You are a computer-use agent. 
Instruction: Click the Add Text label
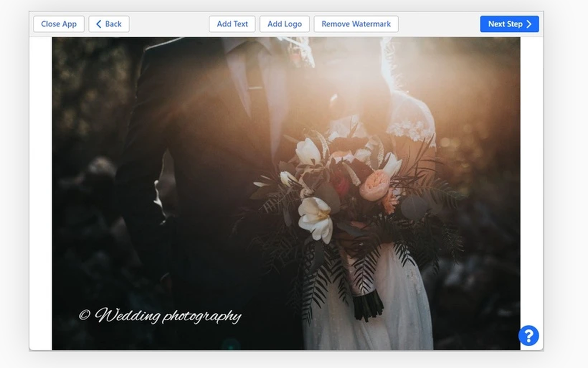tap(232, 24)
